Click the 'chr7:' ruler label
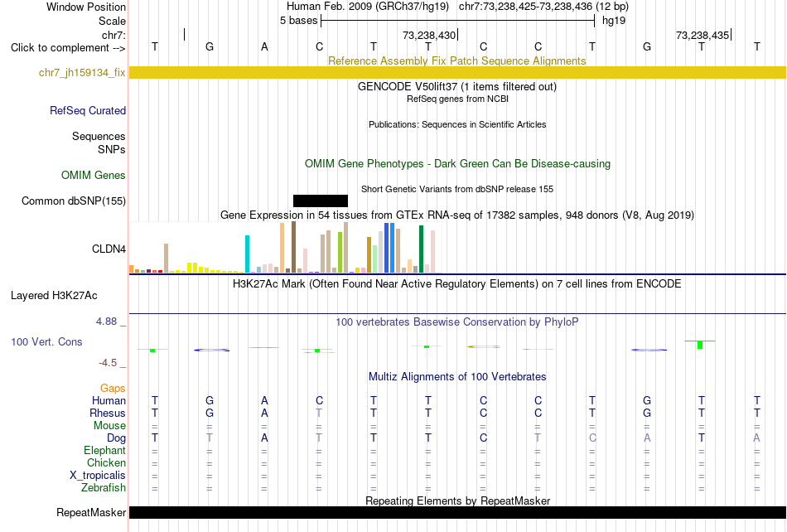Screen dimensions: 787x532 [x=113, y=35]
